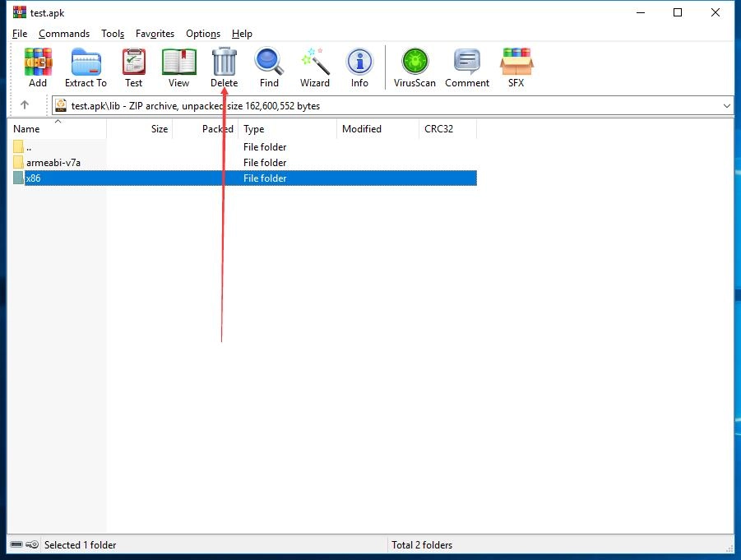Open the Commands menu
Screen dimensions: 741x560
[x=64, y=34]
